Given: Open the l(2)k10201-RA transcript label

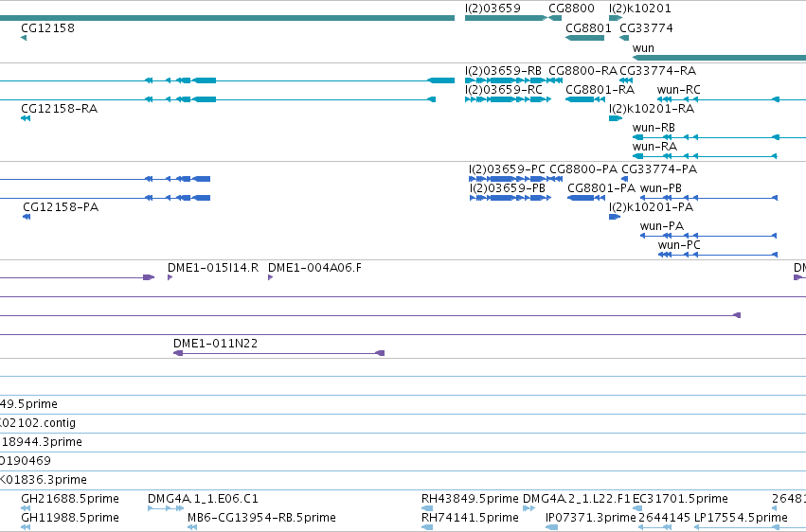Looking at the screenshot, I should (651, 108).
